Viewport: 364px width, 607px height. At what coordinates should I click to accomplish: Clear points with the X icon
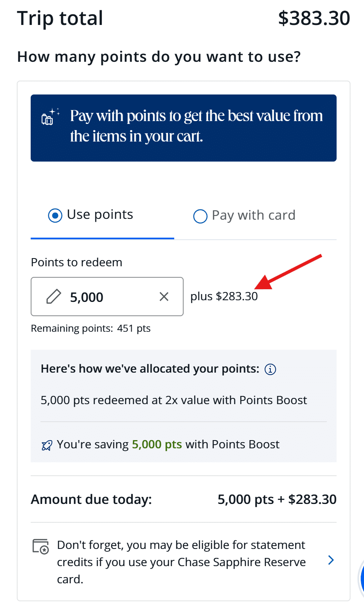(x=164, y=297)
